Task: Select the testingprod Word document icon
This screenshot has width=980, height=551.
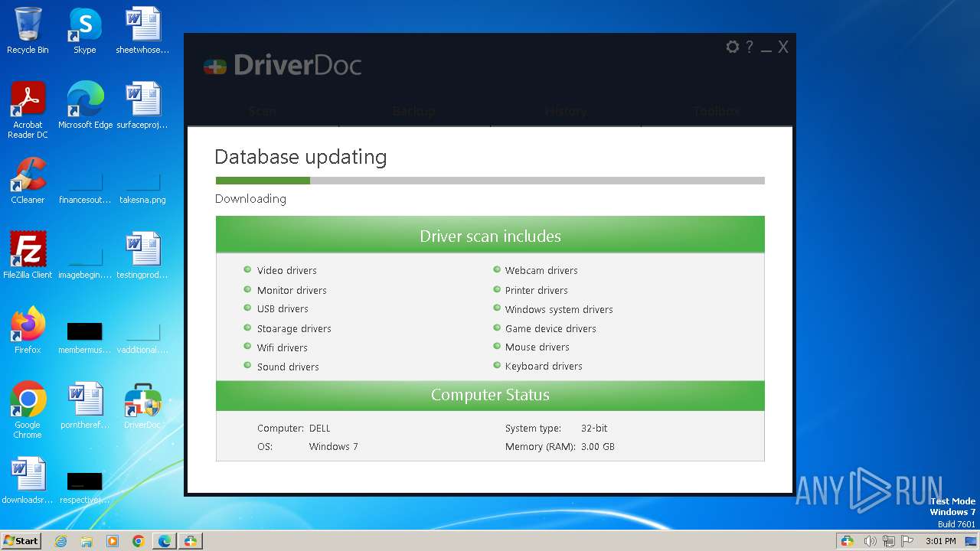Action: coord(142,256)
